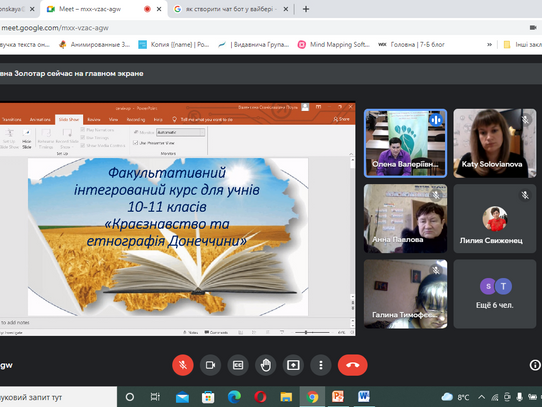
Task: Click the PowerPoint account avatar
Action: 305,108
